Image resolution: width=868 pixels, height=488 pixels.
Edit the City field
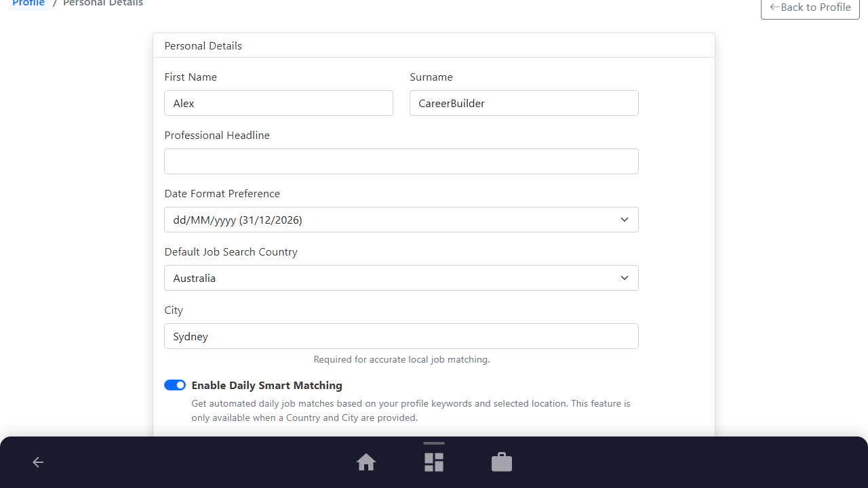(x=401, y=336)
